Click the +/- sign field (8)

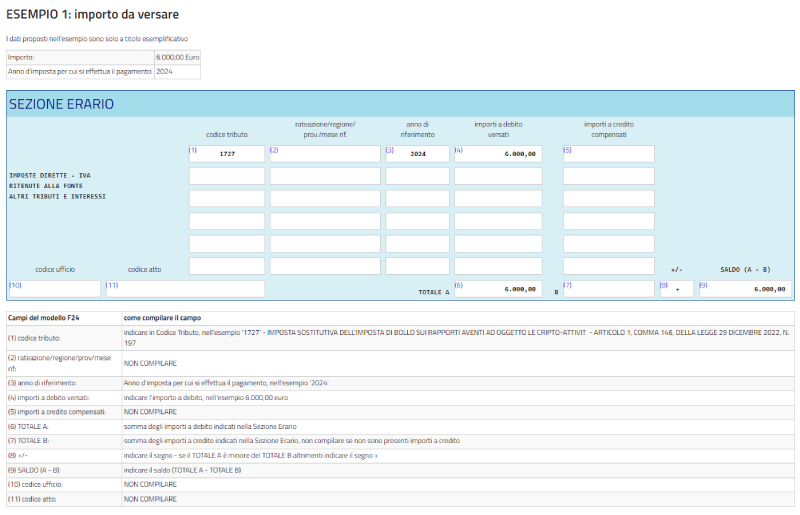coord(676,289)
